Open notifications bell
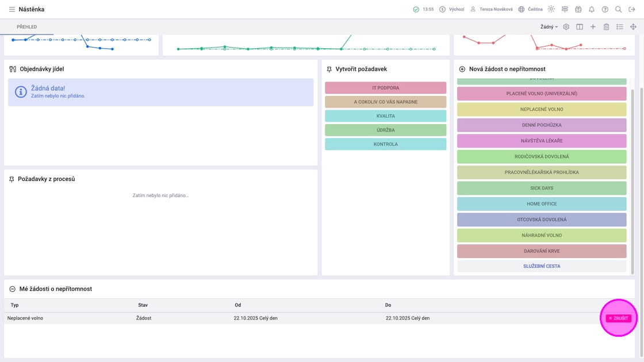Screen dimensions: 644x362 [592, 9]
